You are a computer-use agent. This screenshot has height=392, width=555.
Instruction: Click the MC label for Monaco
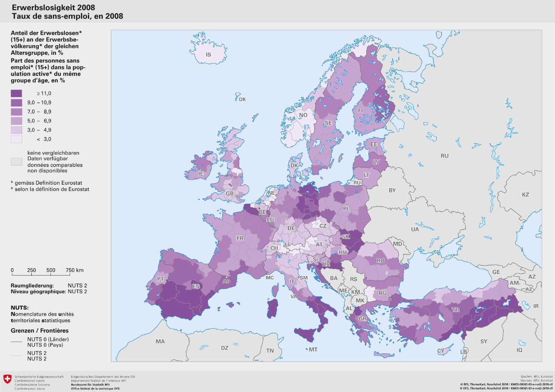click(270, 277)
